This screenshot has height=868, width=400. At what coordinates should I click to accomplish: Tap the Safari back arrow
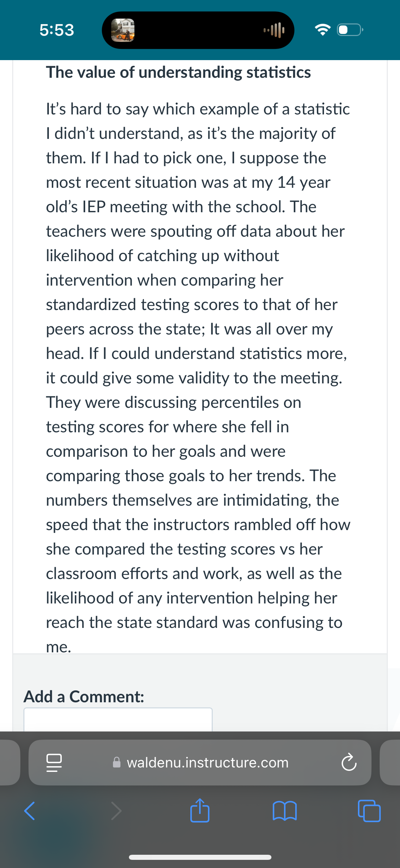(x=30, y=811)
